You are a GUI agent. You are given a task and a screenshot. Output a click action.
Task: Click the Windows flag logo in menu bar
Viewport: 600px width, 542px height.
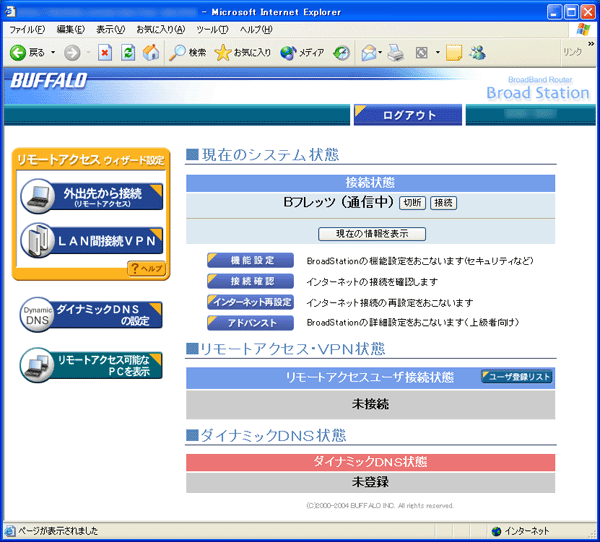[583, 29]
